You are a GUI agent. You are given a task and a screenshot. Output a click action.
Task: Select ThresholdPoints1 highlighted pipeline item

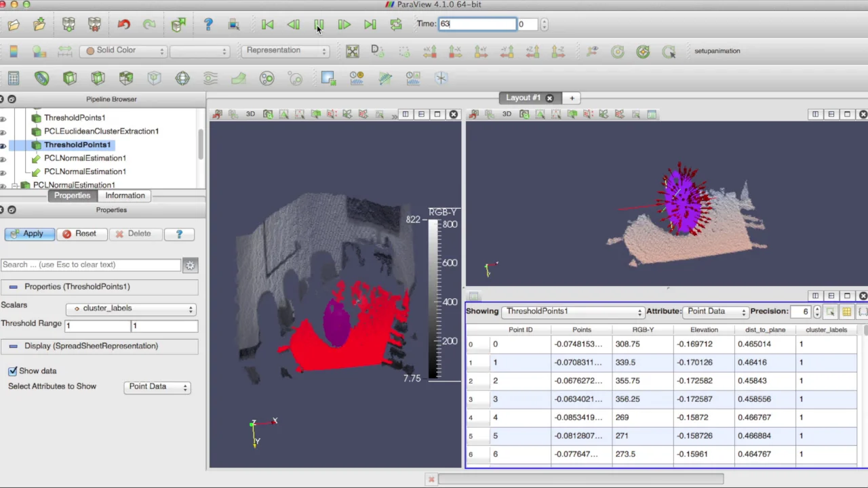(x=77, y=145)
